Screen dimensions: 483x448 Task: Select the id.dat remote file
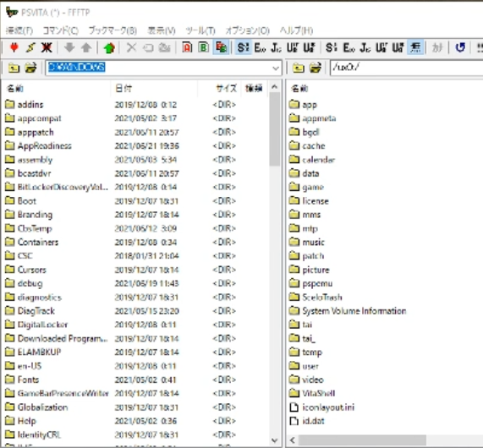[x=307, y=421]
